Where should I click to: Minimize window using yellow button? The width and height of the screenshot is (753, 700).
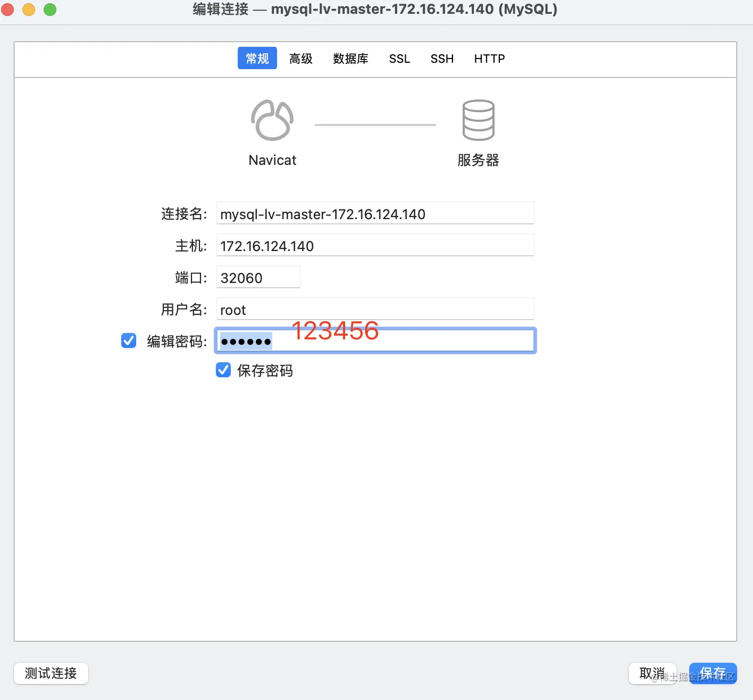(x=29, y=9)
